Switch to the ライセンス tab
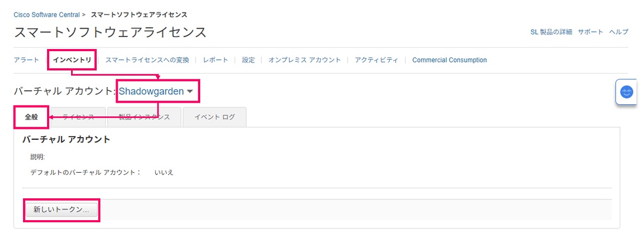 [78, 117]
